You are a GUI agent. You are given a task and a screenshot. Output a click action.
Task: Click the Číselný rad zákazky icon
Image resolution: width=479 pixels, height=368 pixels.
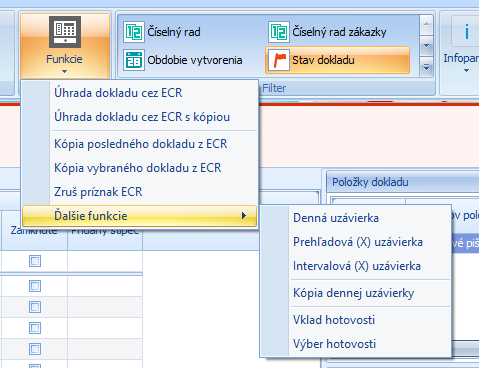pyautogui.click(x=279, y=32)
